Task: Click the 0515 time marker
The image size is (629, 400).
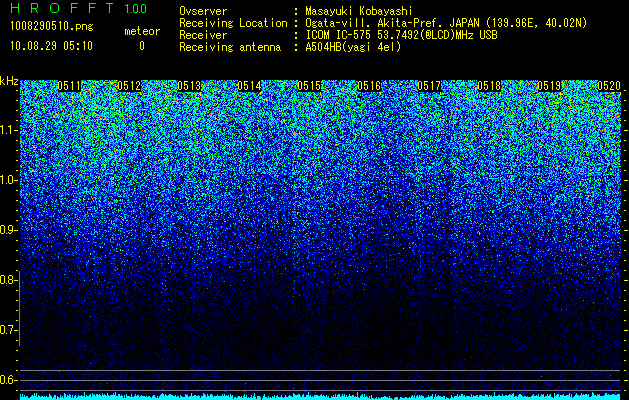Action: pyautogui.click(x=309, y=86)
